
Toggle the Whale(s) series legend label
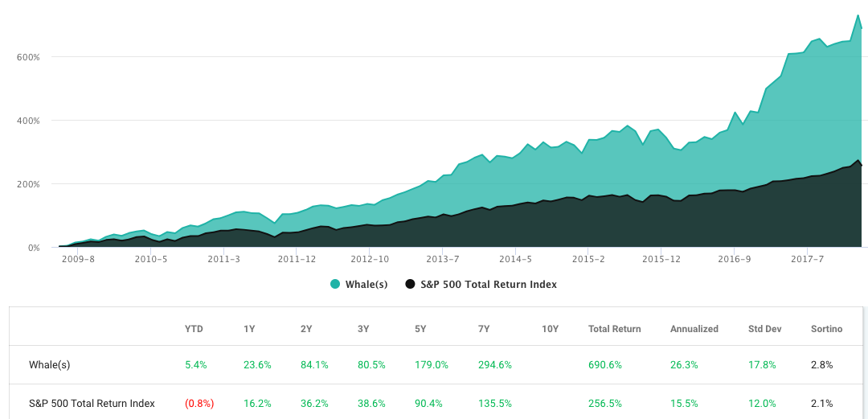366,284
